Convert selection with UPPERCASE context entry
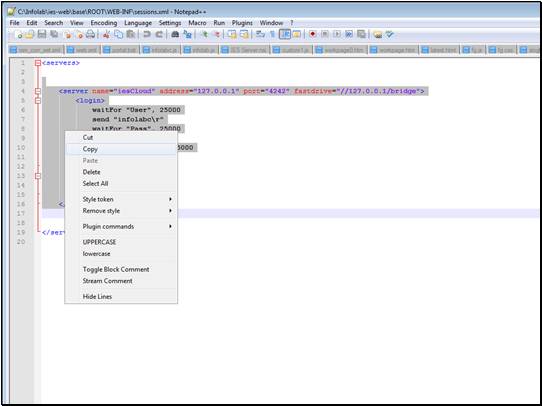The image size is (542, 406). point(121,242)
